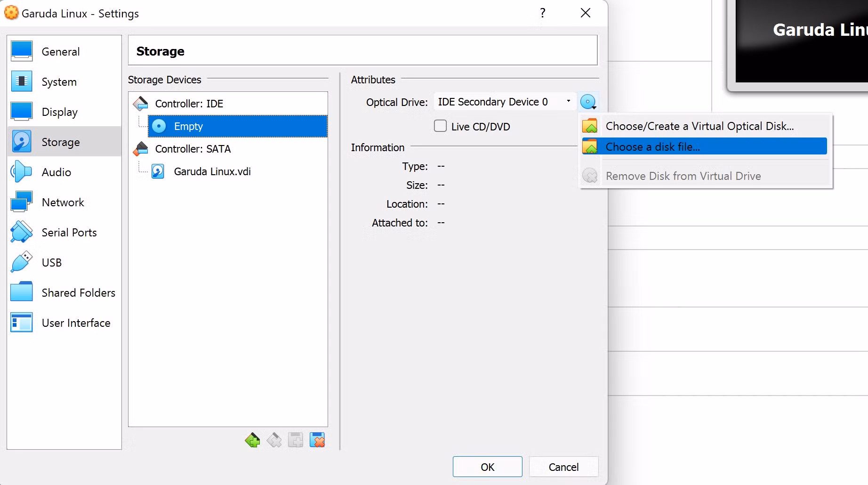The height and width of the screenshot is (485, 868).
Task: Open the Serial Ports icon
Action: pos(22,232)
